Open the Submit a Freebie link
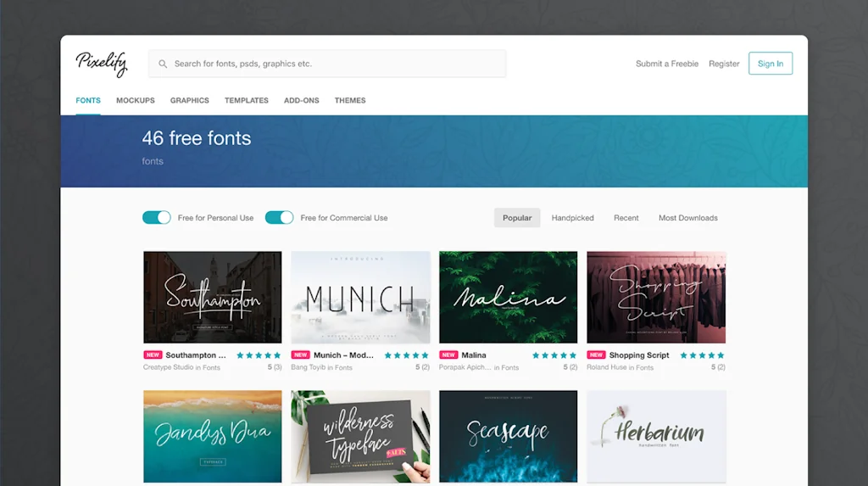This screenshot has height=486, width=868. point(667,64)
